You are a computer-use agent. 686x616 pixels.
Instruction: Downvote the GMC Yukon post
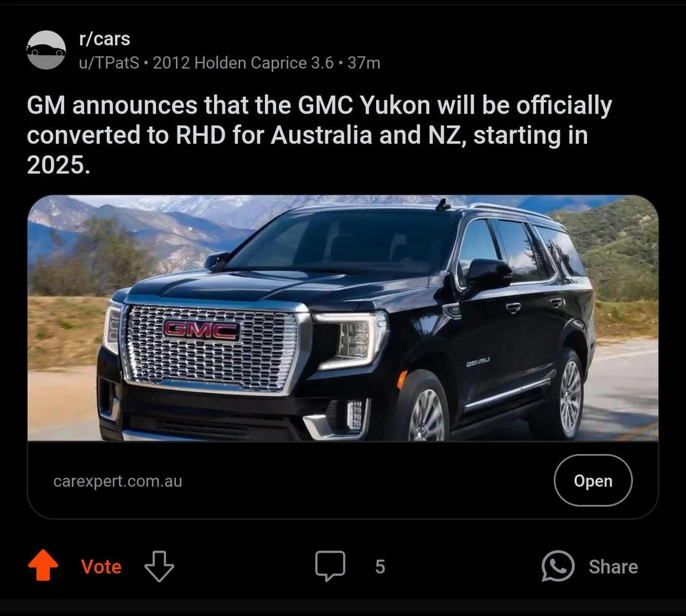click(x=159, y=566)
